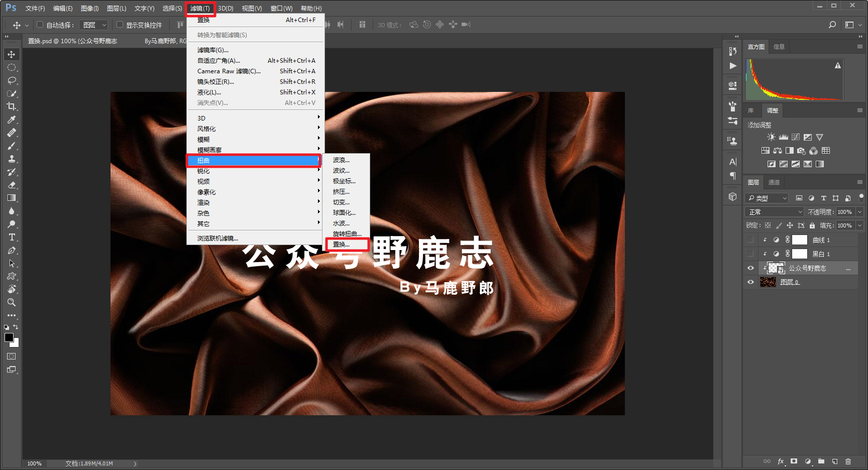
Task: Select the Quick Selection tool
Action: click(12, 93)
